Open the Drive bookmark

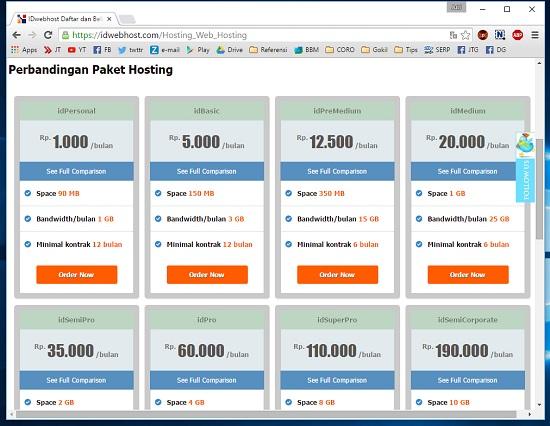tap(230, 50)
